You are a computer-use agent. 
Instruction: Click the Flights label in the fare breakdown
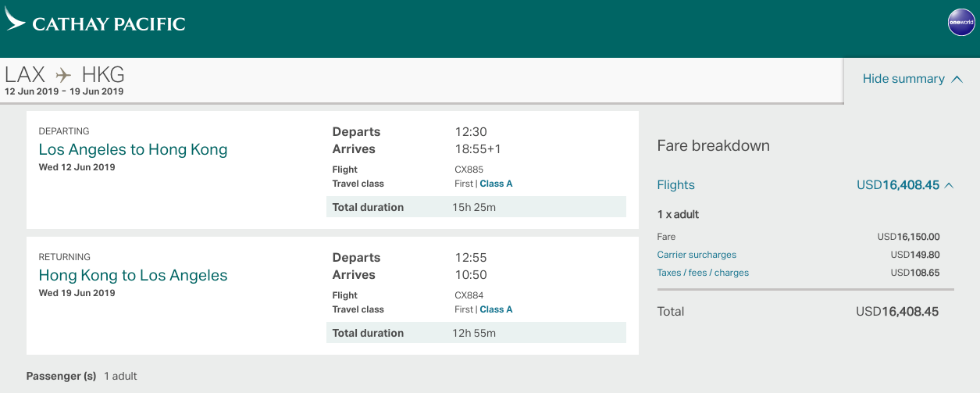[675, 185]
